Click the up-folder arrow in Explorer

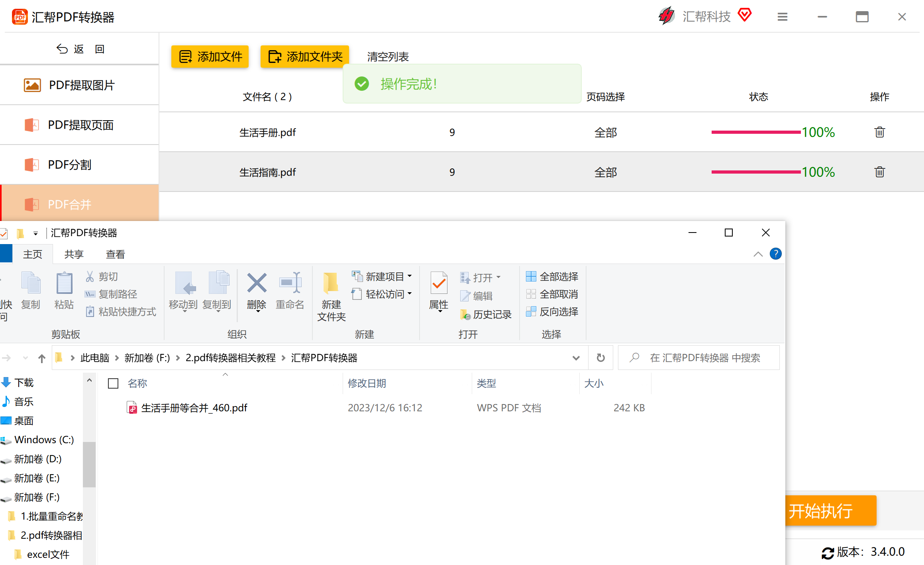(42, 358)
